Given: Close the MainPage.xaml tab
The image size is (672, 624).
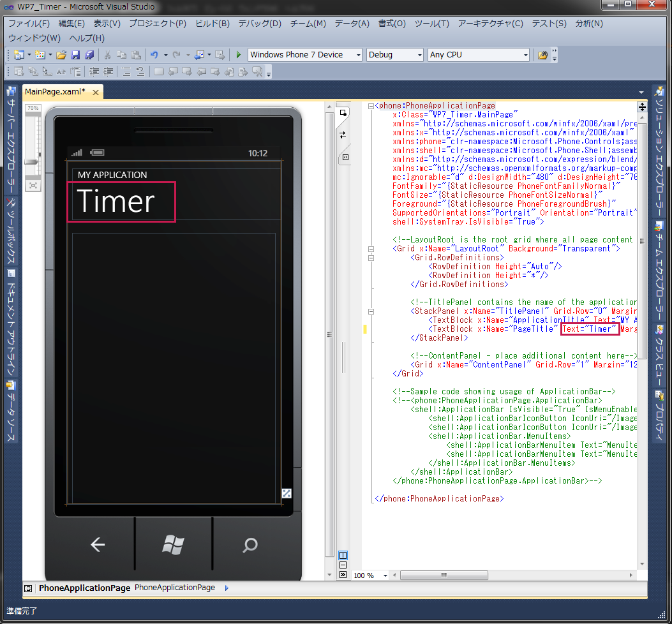Looking at the screenshot, I should click(96, 92).
